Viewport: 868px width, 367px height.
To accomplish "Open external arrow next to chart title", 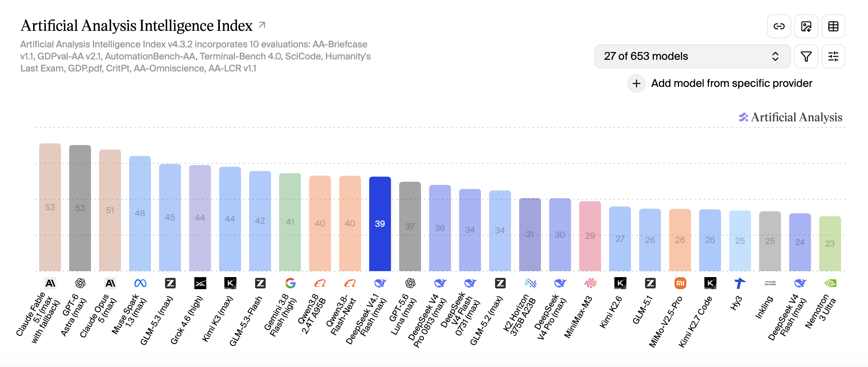I will [262, 25].
